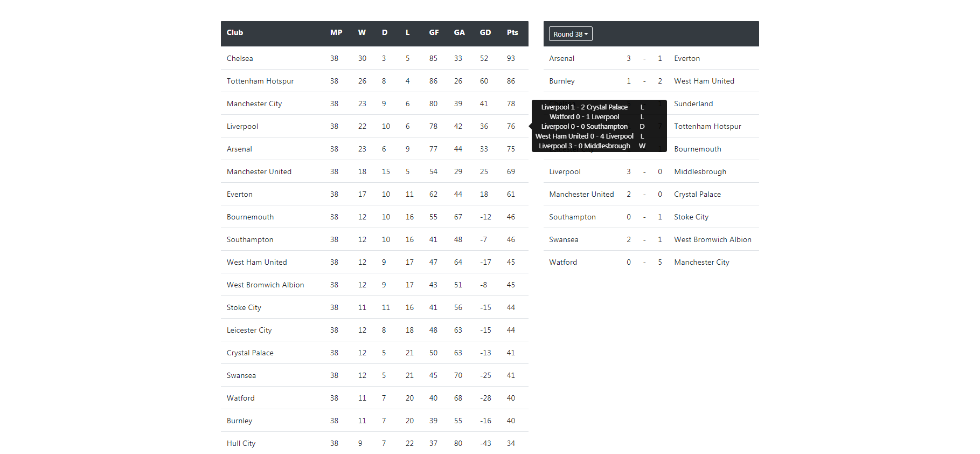Open the Round 38 dropdown
The image size is (980, 454).
[x=570, y=33]
